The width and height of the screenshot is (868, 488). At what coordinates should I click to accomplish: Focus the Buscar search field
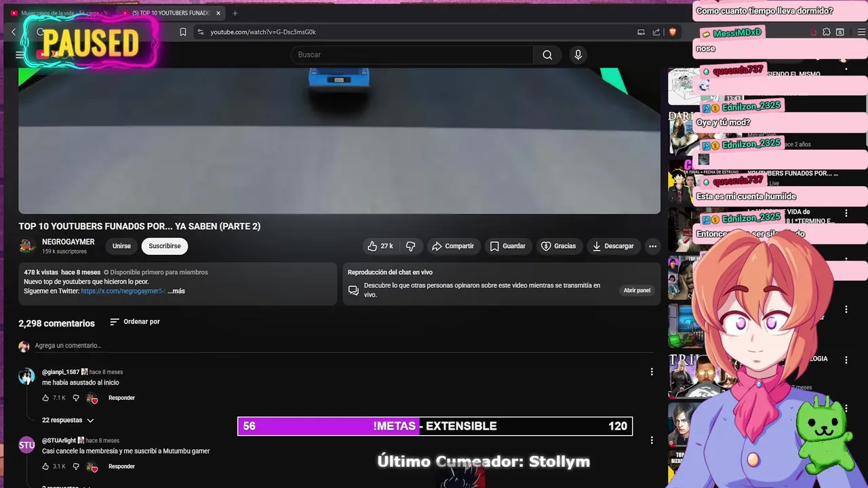pos(412,55)
